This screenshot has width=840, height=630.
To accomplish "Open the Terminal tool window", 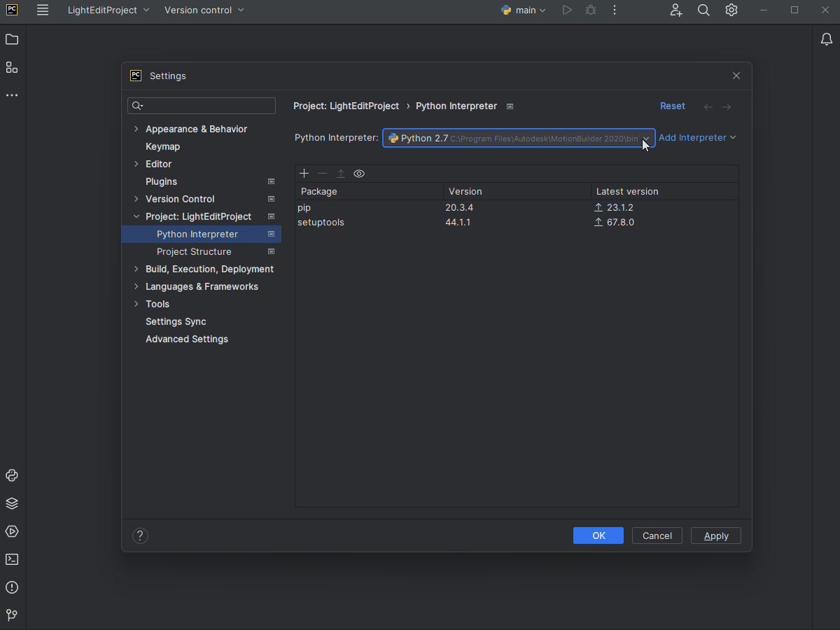I will pos(12,559).
